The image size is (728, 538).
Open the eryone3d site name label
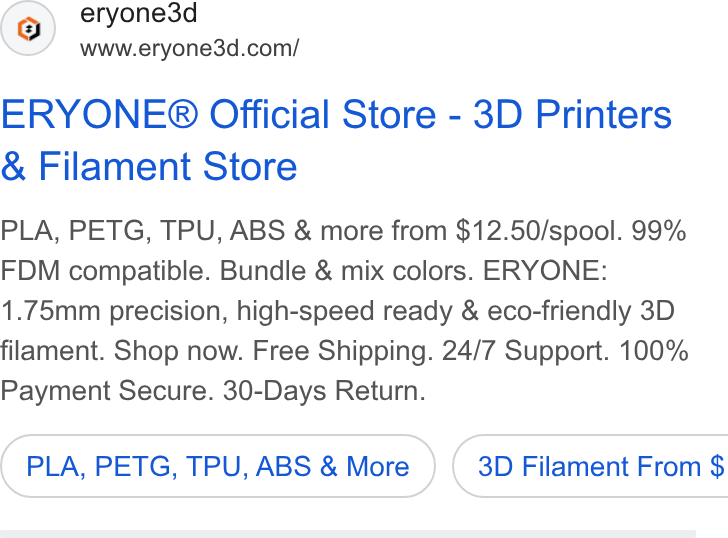click(x=138, y=13)
